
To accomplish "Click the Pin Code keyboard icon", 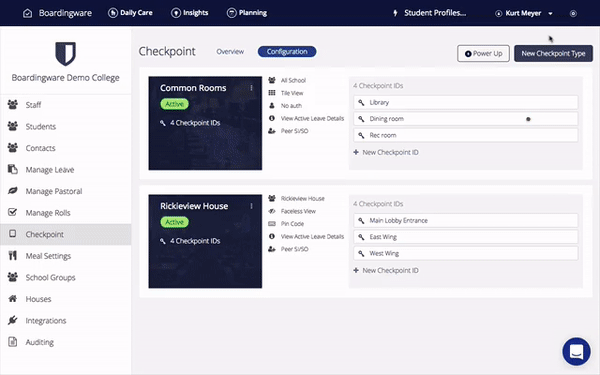I will click(x=272, y=224).
